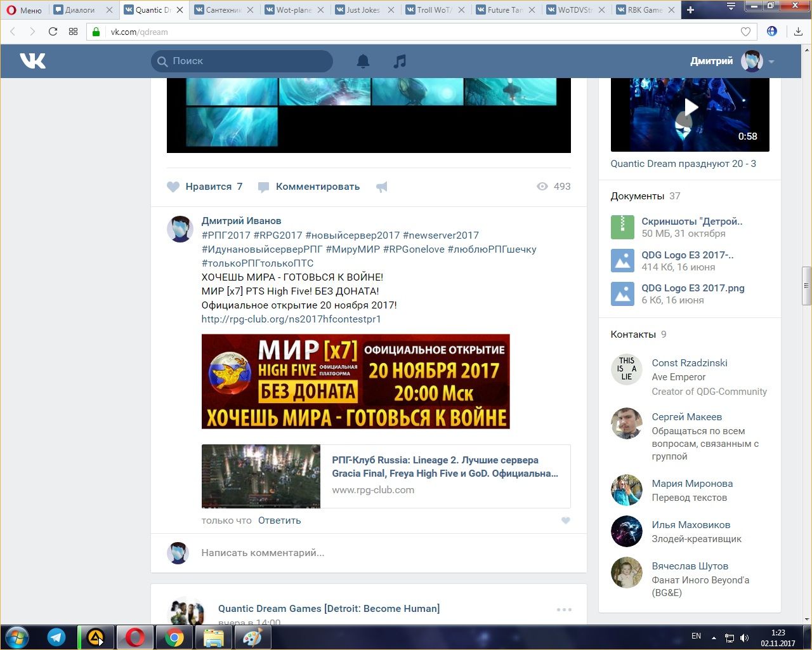Open Telegram from the taskbar
812x650 pixels.
click(56, 637)
